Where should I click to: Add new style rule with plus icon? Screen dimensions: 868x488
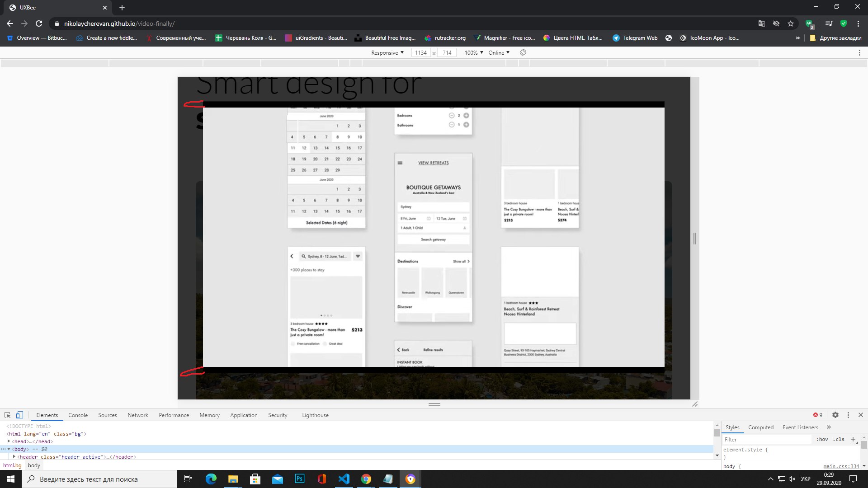[853, 439]
